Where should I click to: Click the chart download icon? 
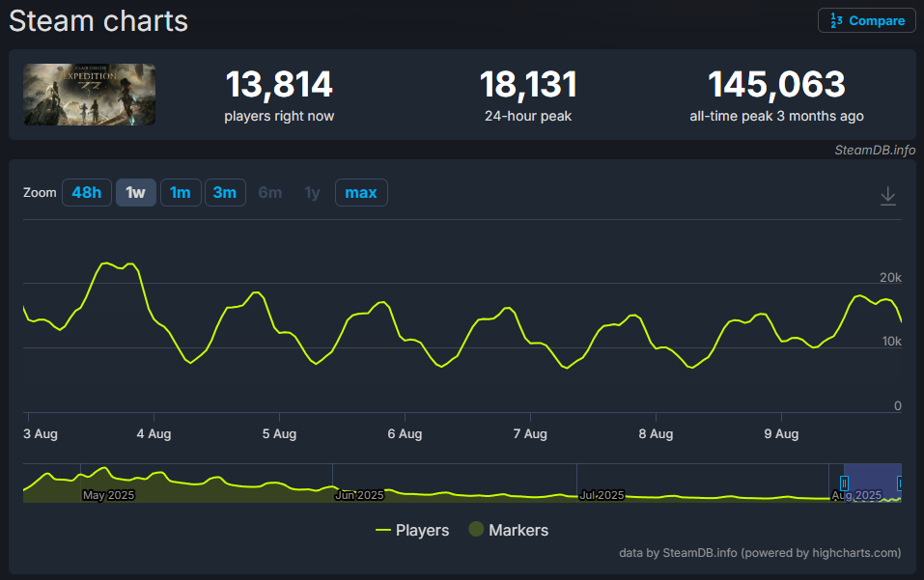888,196
